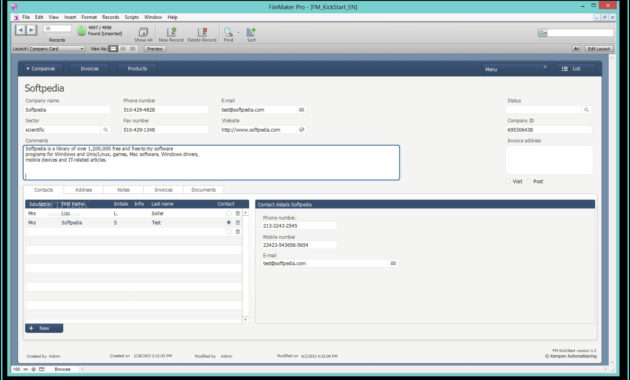Click the Comments text area

[211, 162]
